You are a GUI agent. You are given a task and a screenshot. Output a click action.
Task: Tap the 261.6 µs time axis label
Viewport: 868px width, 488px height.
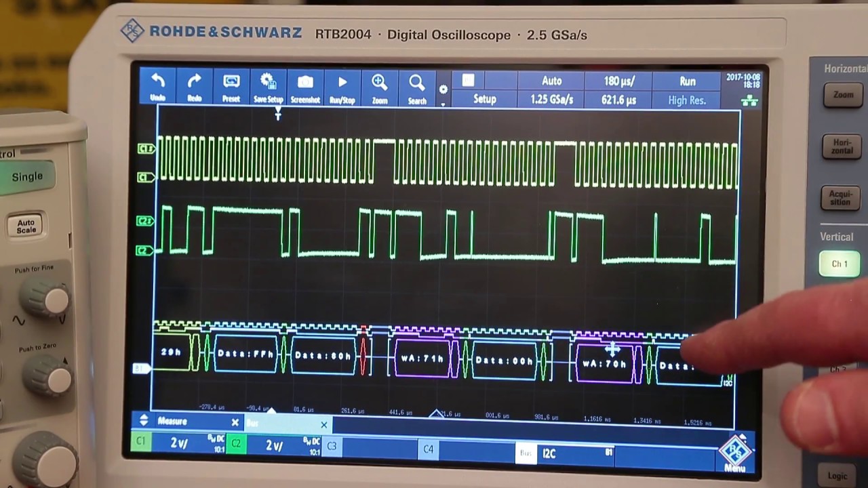coord(352,411)
